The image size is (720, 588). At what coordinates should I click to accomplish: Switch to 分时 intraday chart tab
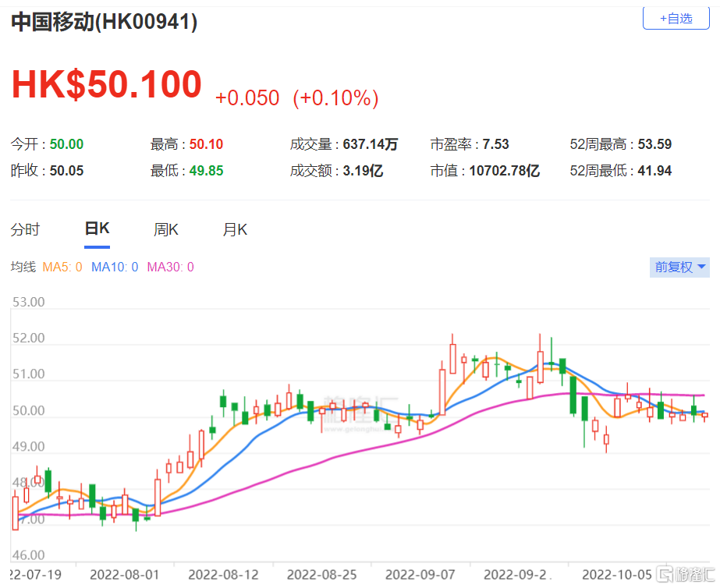pos(25,229)
